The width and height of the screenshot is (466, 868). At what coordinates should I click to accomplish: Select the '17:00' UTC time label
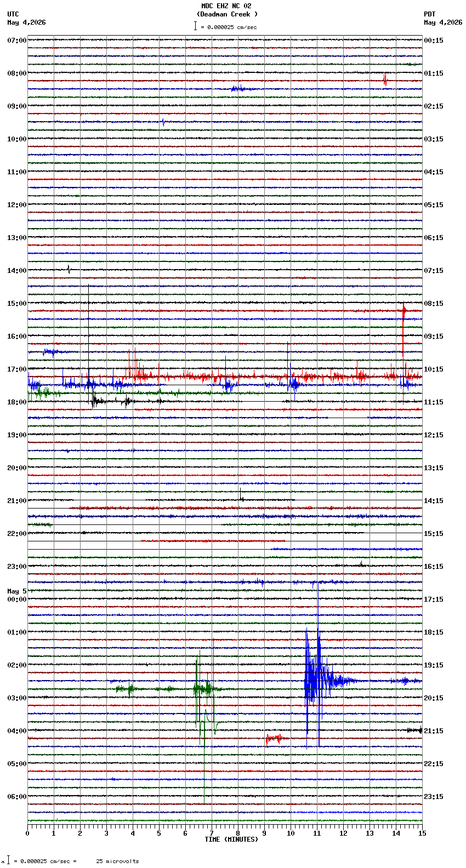[16, 369]
